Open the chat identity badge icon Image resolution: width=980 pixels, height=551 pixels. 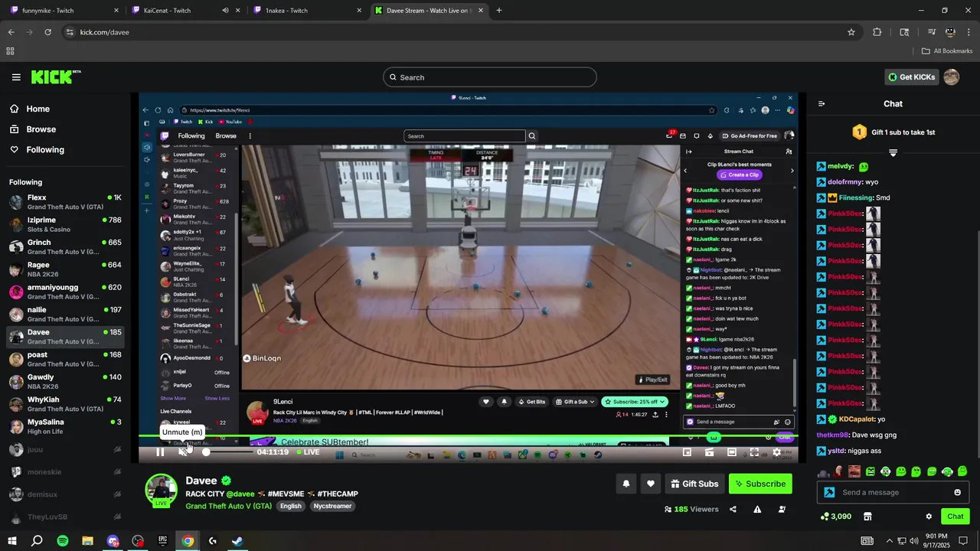[x=829, y=492]
